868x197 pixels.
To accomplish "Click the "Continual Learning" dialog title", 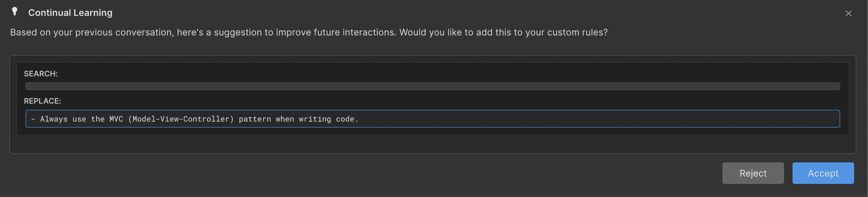I will click(x=70, y=13).
